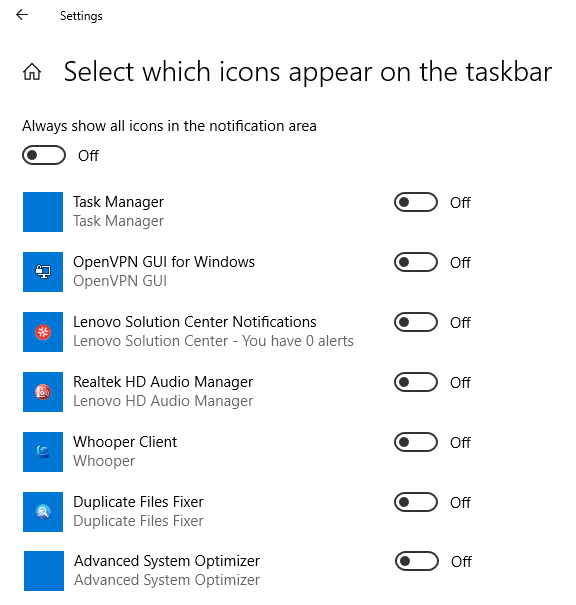Turn on Whooper Client toggle
576x605 pixels.
click(x=416, y=442)
